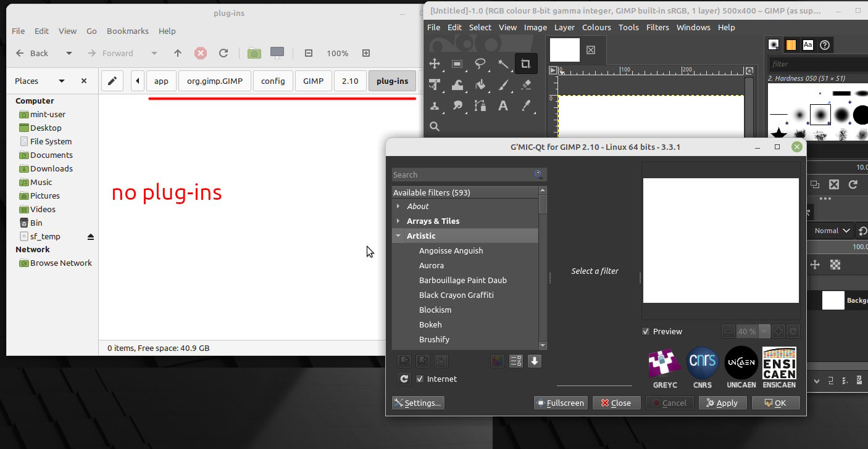
Task: Open the Bookmarks menu in file manager
Action: (x=128, y=31)
